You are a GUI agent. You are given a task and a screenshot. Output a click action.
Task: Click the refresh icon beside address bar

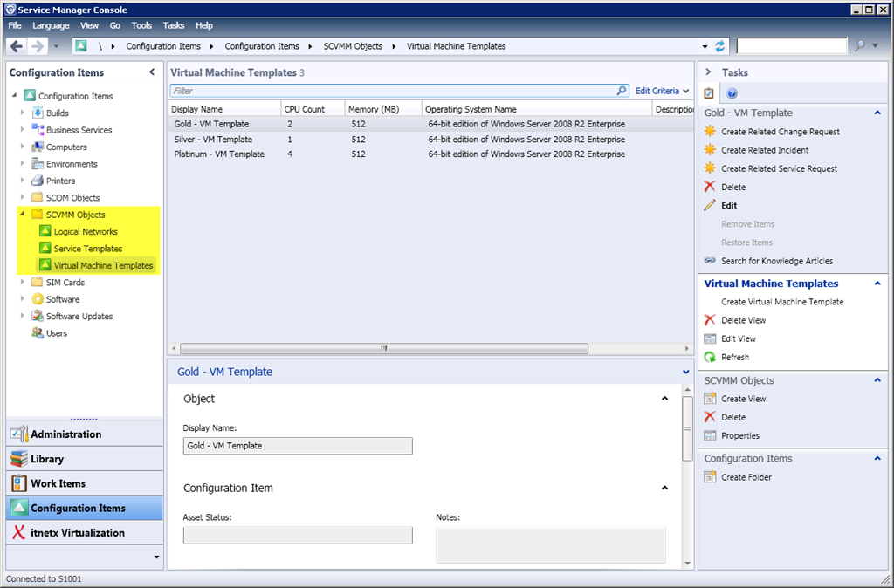[720, 46]
